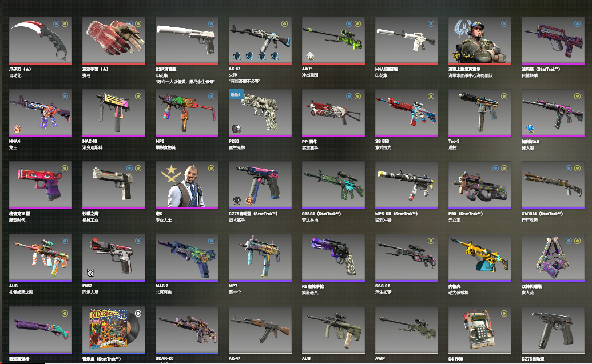Image resolution: width=592 pixels, height=364 pixels.
Task: Click the sticker on M4A4 龙王
Action: pos(17,129)
